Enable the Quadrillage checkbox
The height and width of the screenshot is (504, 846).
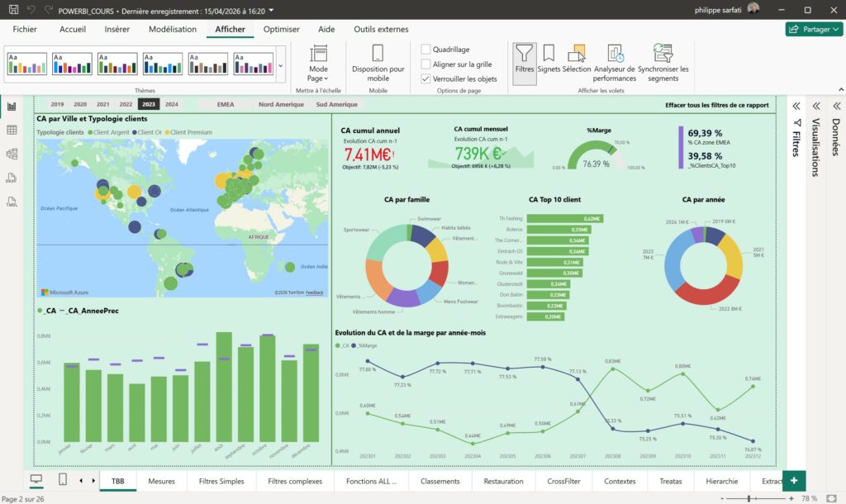(x=425, y=49)
